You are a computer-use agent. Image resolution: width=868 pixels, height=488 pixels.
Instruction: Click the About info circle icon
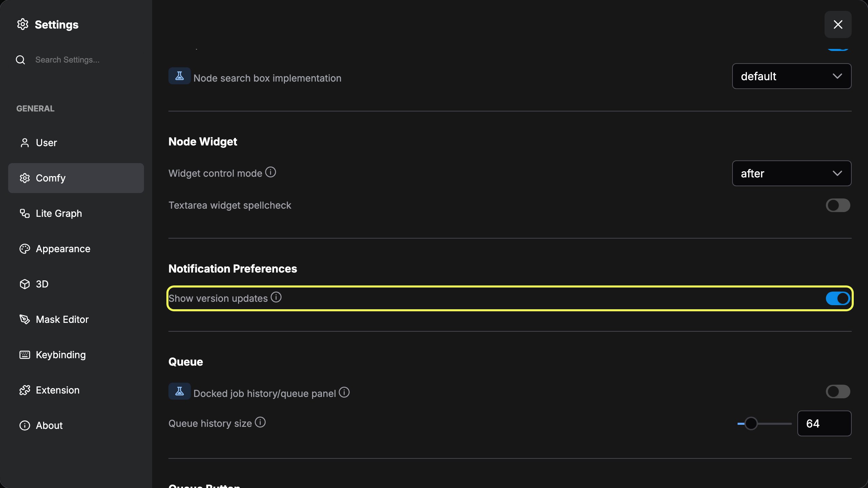point(24,425)
